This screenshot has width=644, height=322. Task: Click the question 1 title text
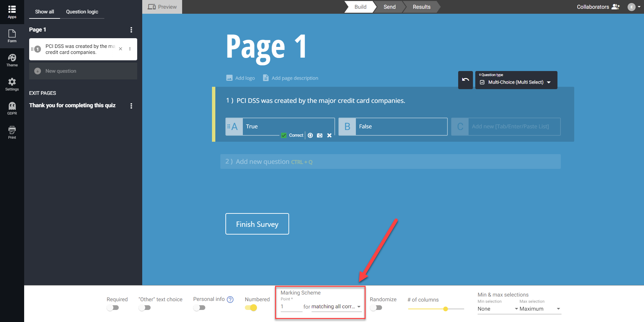pyautogui.click(x=321, y=101)
